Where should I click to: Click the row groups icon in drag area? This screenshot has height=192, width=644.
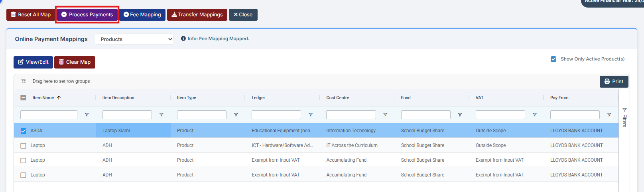tap(24, 81)
